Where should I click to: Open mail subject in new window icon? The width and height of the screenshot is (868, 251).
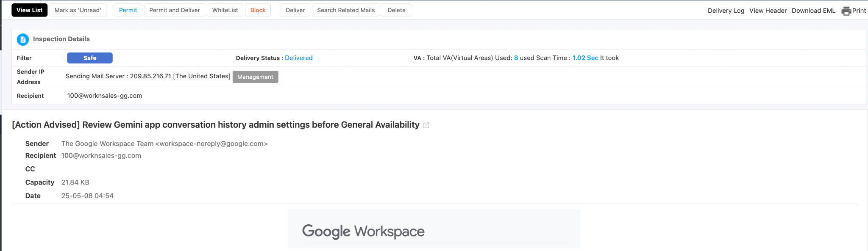click(426, 125)
